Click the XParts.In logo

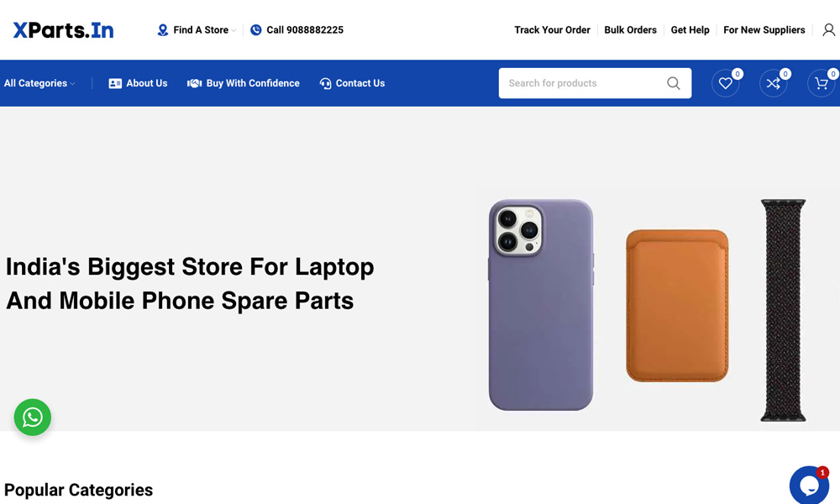pyautogui.click(x=63, y=30)
